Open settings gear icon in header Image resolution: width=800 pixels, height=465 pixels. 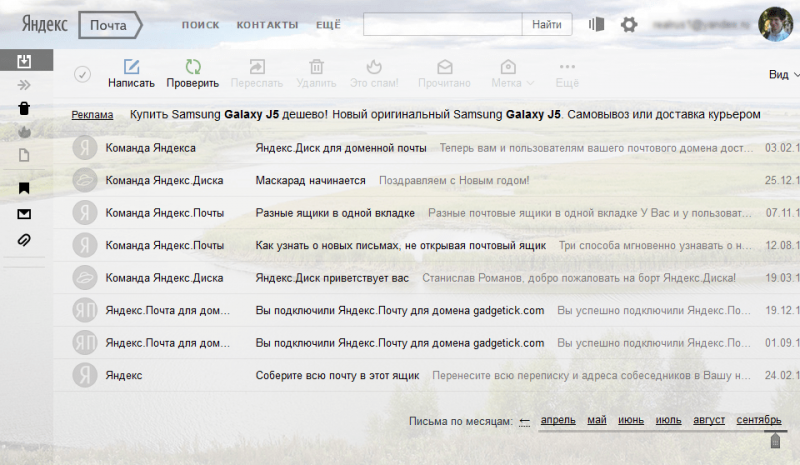[628, 24]
